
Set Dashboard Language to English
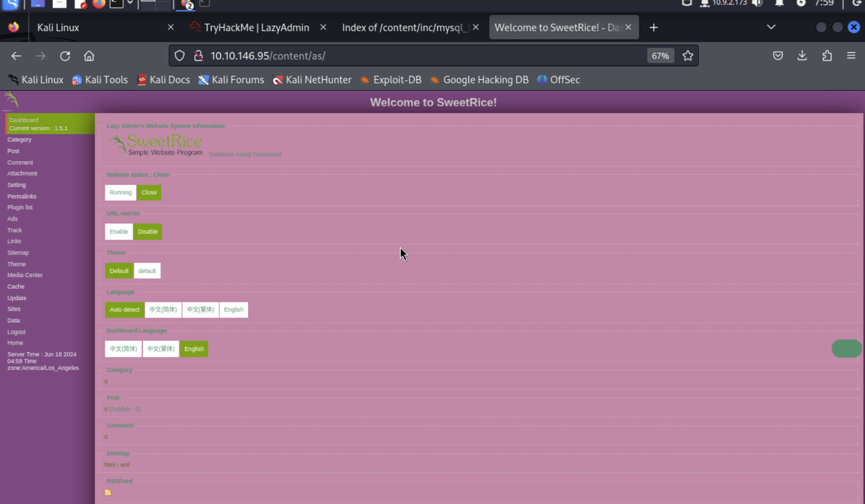pos(194,349)
